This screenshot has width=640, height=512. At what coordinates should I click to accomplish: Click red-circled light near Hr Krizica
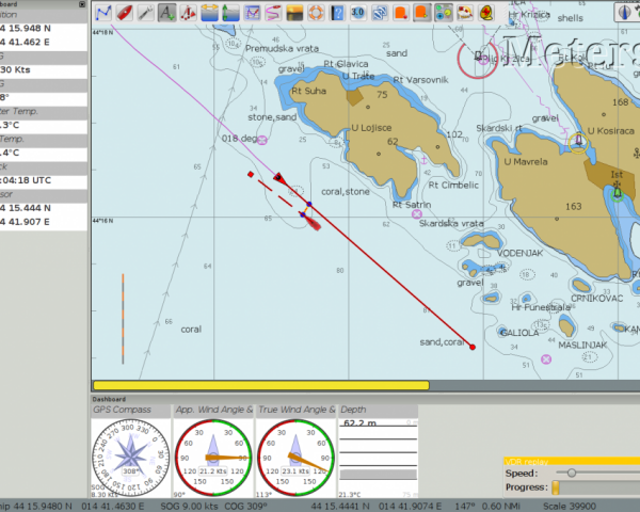tap(478, 58)
